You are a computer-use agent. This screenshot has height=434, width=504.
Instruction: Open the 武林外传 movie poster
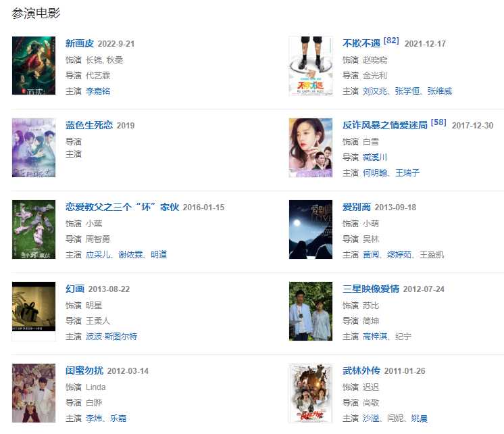click(x=311, y=393)
